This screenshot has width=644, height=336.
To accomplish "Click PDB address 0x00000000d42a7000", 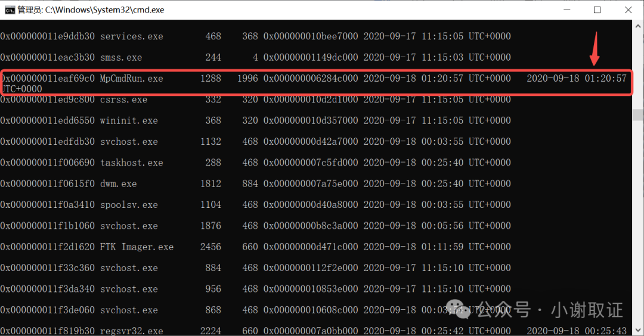I will 311,142.
